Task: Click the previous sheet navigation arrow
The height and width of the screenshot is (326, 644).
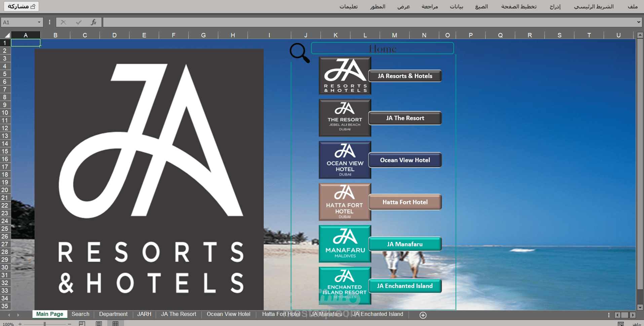Action: (x=9, y=315)
